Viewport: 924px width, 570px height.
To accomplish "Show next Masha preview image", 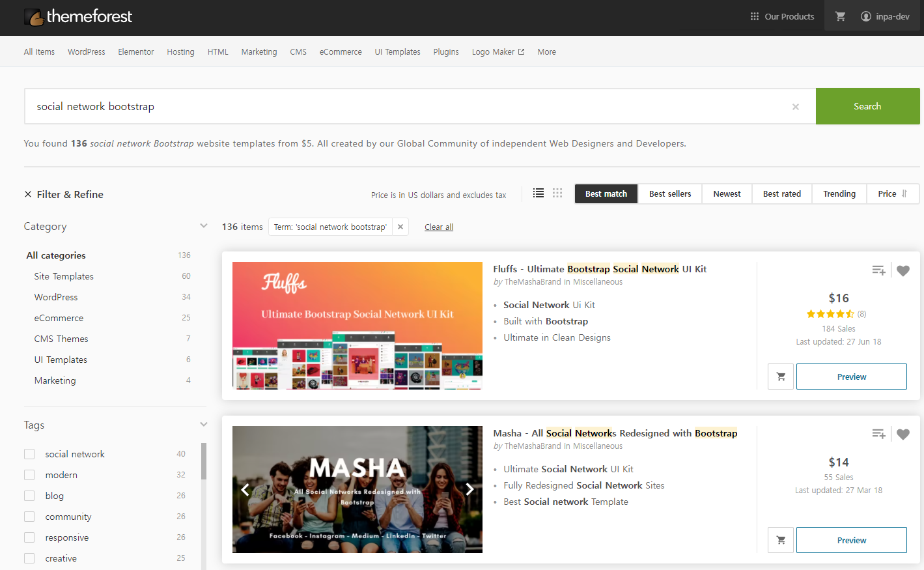I will 469,489.
